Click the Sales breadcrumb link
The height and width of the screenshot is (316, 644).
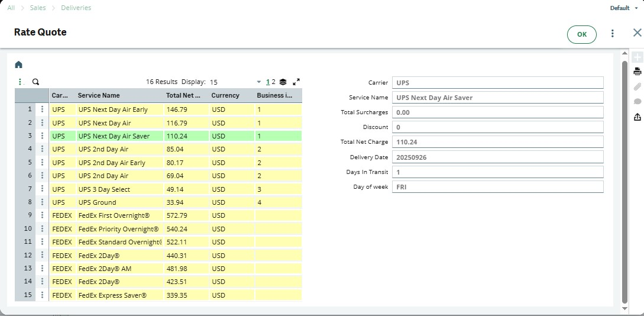coord(38,8)
